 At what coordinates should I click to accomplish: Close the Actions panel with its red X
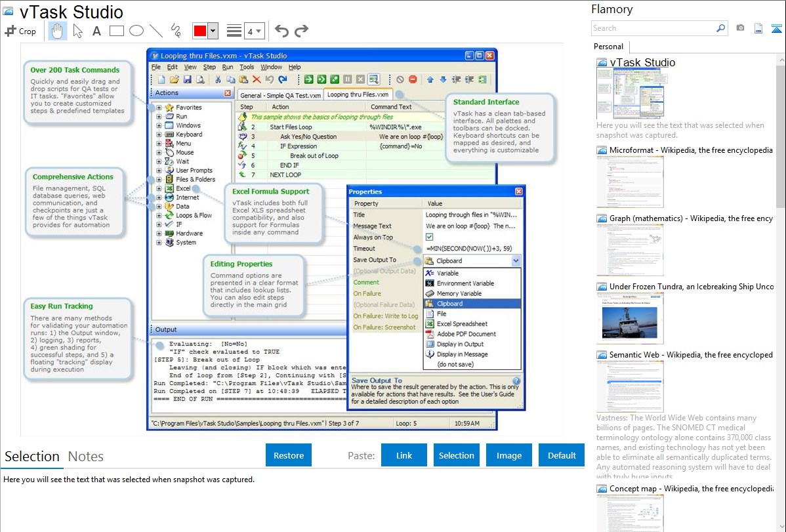[x=228, y=92]
